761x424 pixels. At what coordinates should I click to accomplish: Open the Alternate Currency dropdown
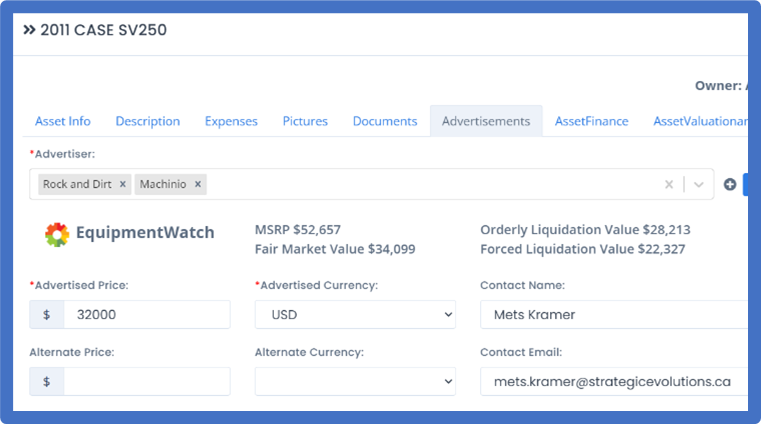(355, 381)
